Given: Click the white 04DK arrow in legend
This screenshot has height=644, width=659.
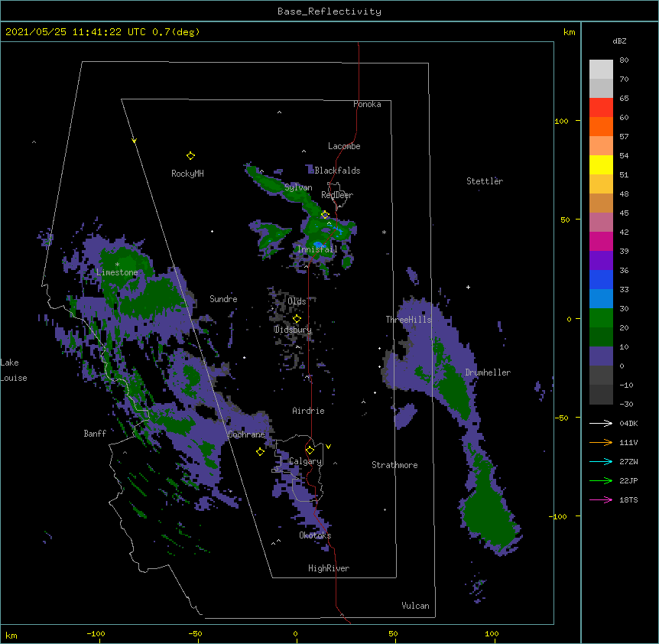Looking at the screenshot, I should pyautogui.click(x=601, y=423).
